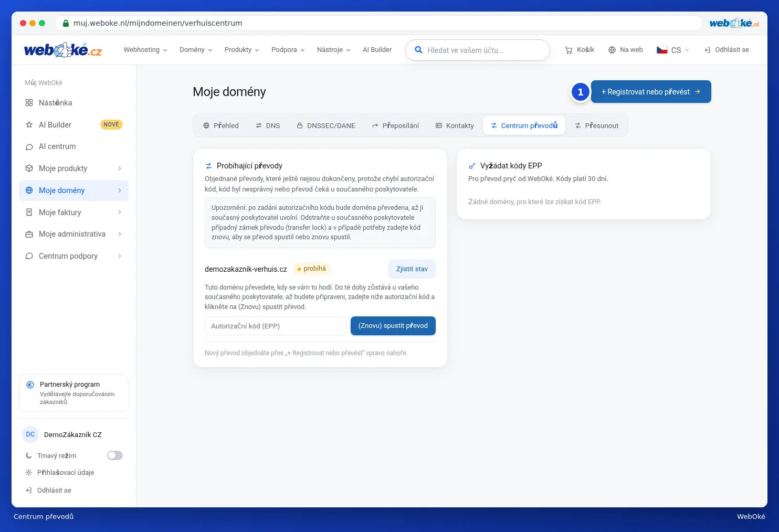Switch to the Kontakty tab

coord(455,125)
